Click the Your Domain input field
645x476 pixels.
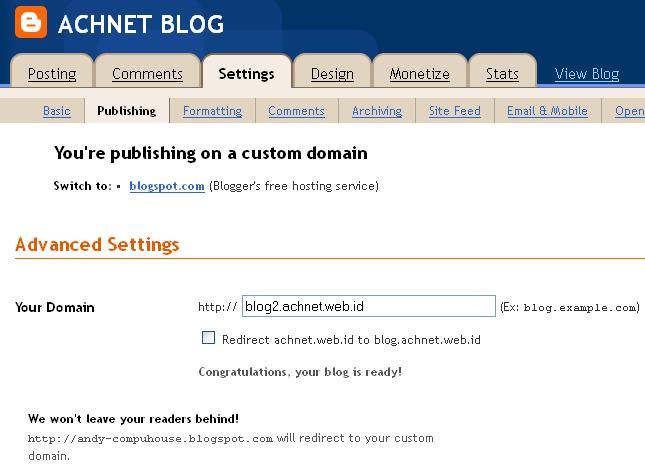tap(369, 306)
